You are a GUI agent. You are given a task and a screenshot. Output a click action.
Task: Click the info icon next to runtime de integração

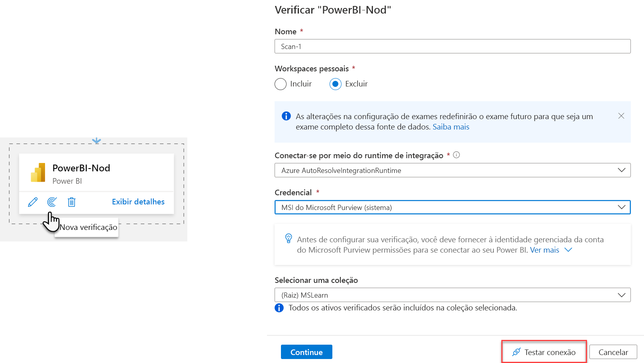[457, 155]
